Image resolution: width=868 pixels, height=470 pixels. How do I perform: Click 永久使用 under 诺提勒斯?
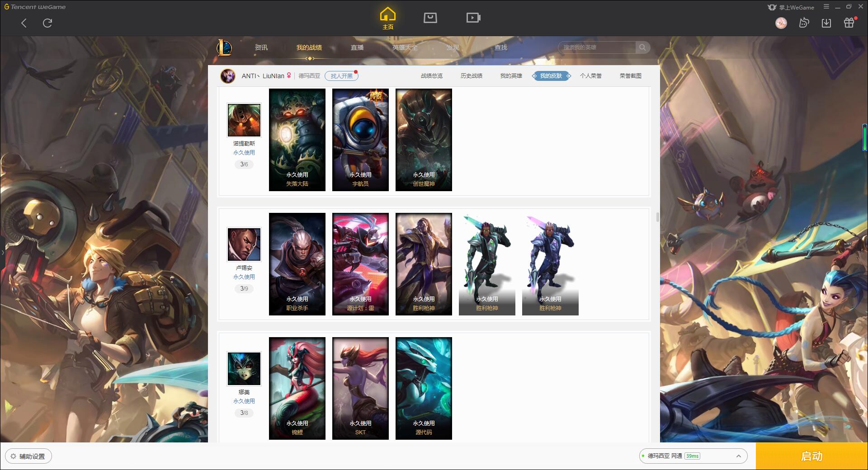(x=244, y=153)
